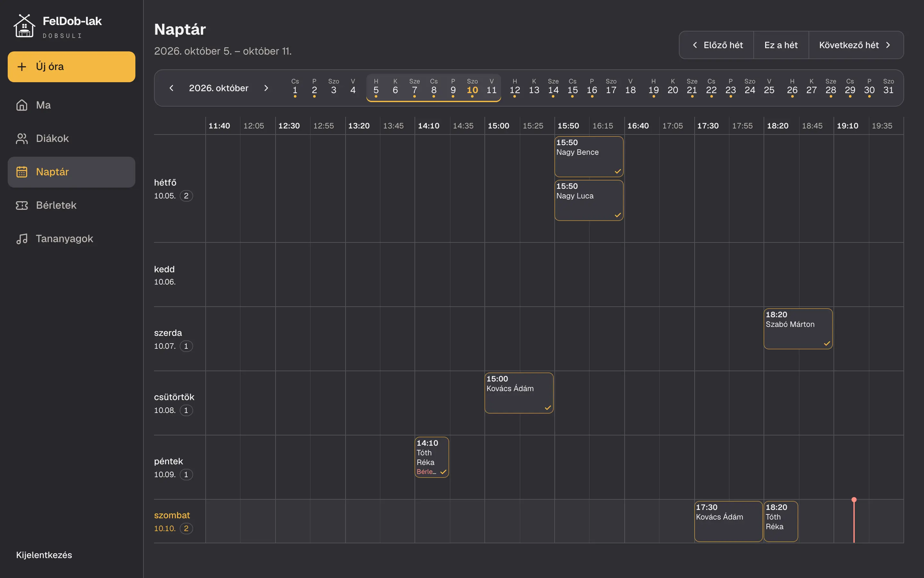The image size is (924, 578).
Task: Open Kovács Ádám 17:30 Saturday lesson
Action: pyautogui.click(x=728, y=521)
